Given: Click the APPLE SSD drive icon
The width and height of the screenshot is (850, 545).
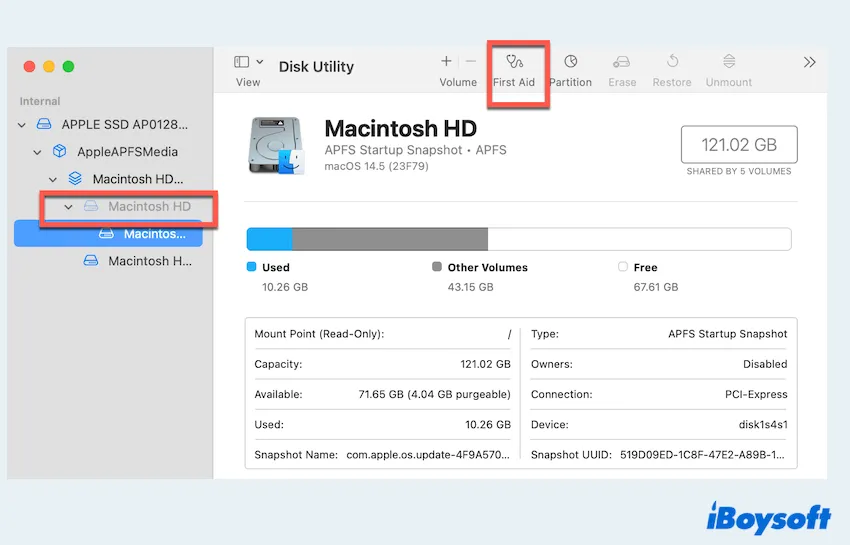Looking at the screenshot, I should pyautogui.click(x=44, y=124).
